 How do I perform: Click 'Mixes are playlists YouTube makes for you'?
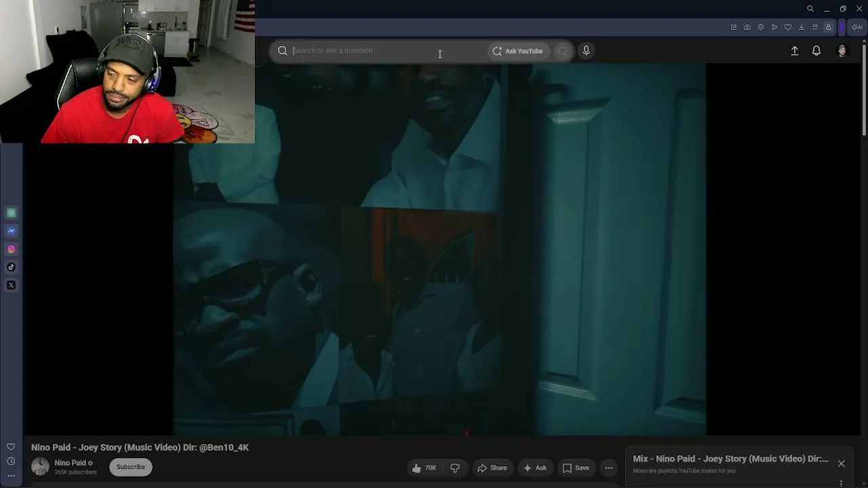(x=684, y=471)
